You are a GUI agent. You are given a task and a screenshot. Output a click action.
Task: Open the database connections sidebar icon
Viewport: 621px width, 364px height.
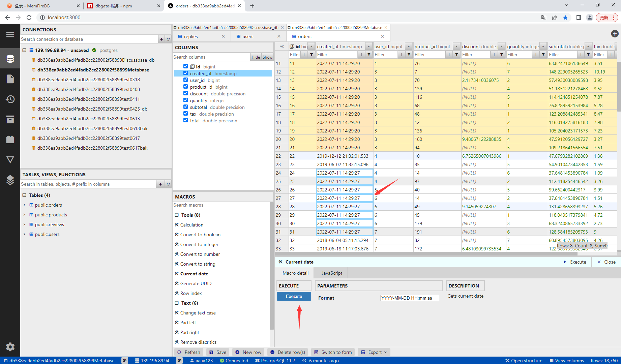click(10, 59)
